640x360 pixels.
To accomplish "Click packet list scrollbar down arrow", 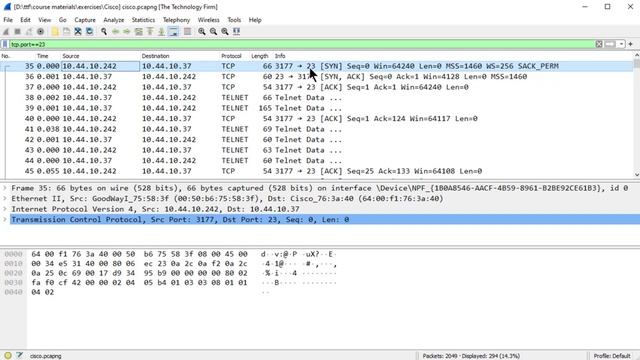I will pos(637,175).
